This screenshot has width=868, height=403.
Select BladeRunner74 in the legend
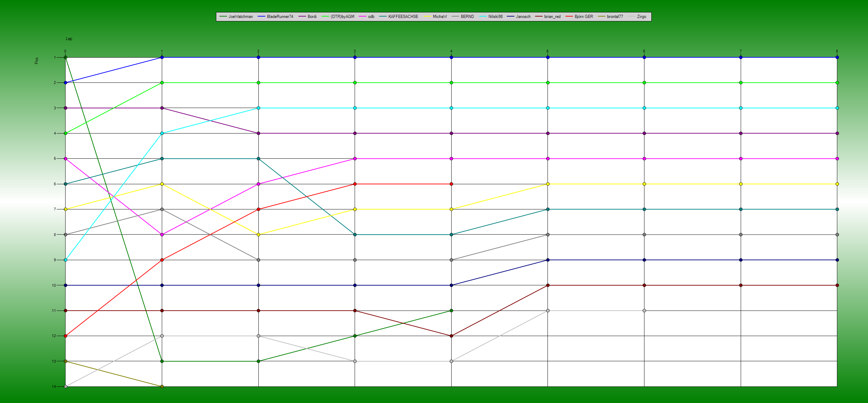279,17
